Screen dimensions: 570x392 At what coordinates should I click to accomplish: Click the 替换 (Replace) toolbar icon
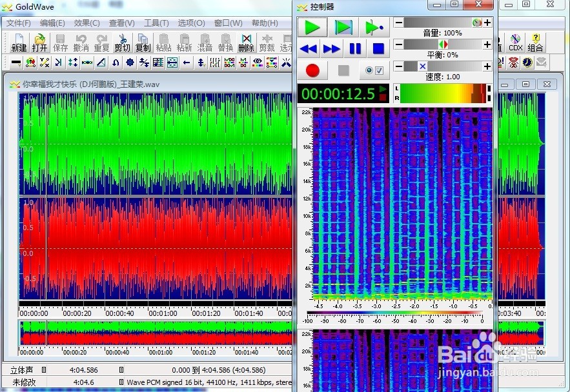225,43
